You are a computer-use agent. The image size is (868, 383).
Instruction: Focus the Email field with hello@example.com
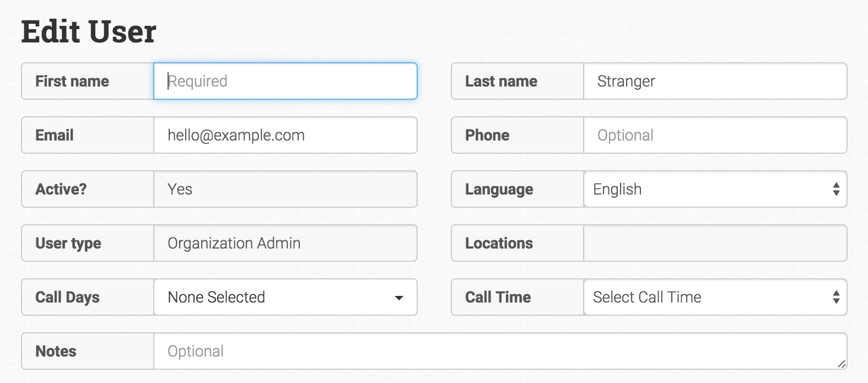coord(285,135)
